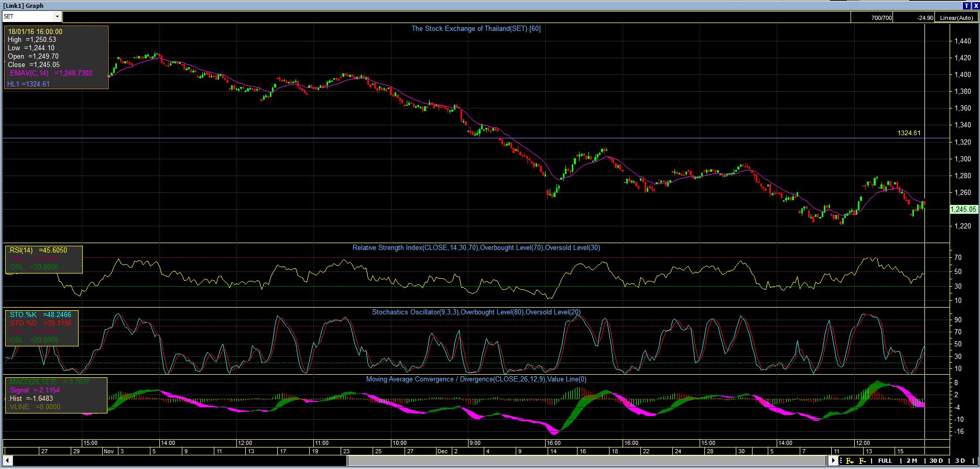Select the 2 M time range
Screen dimensions: 980x469
pos(912,461)
